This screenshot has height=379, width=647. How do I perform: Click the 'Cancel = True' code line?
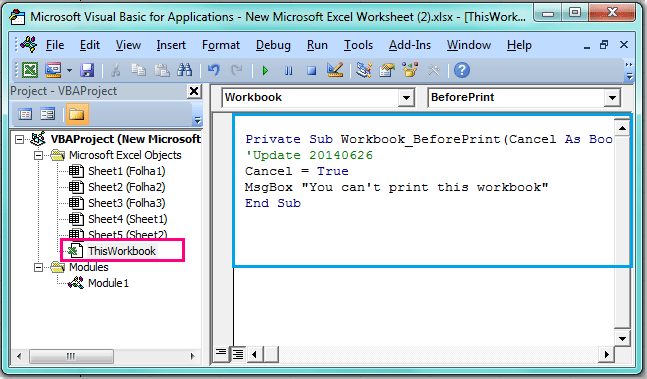[297, 171]
